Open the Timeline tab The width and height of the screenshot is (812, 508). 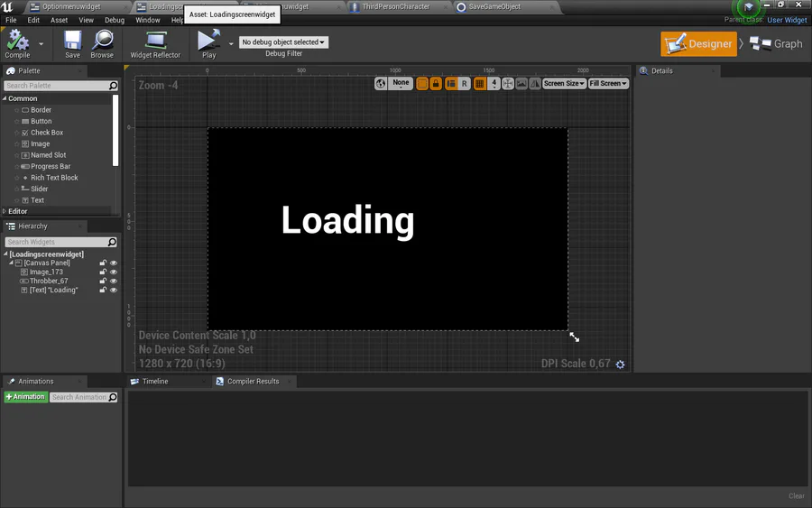(x=155, y=381)
